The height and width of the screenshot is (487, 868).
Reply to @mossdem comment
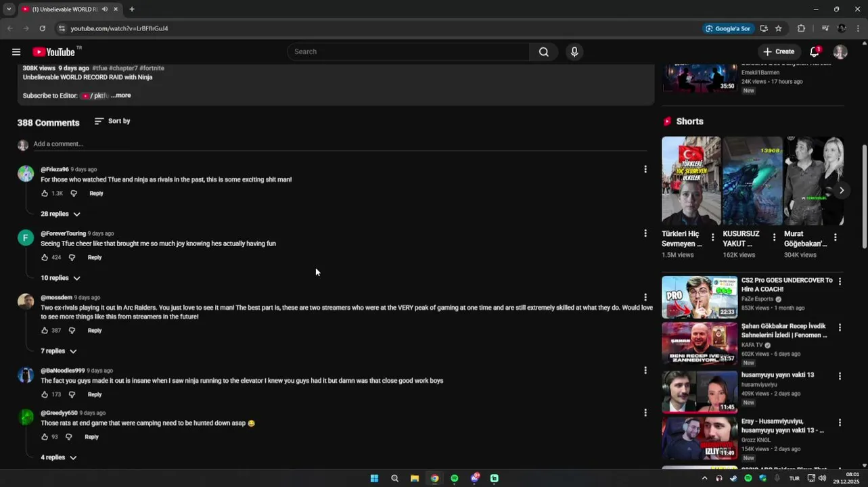[95, 331]
